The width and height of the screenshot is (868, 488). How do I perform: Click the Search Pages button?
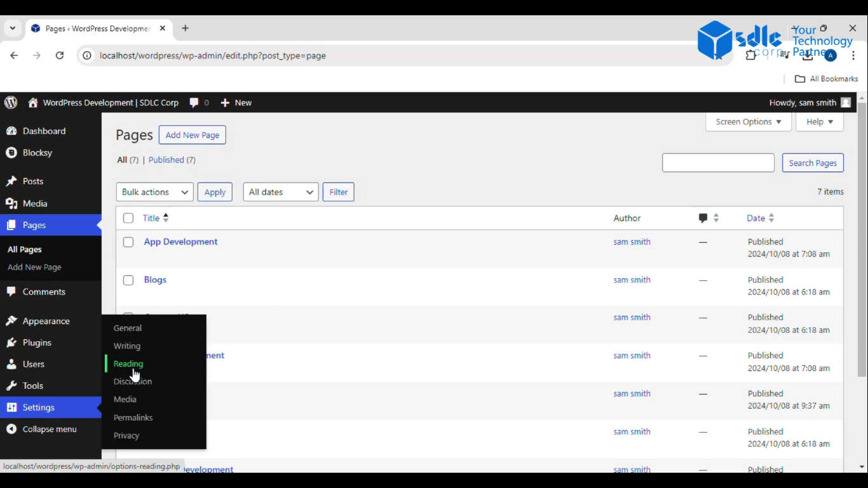[813, 163]
